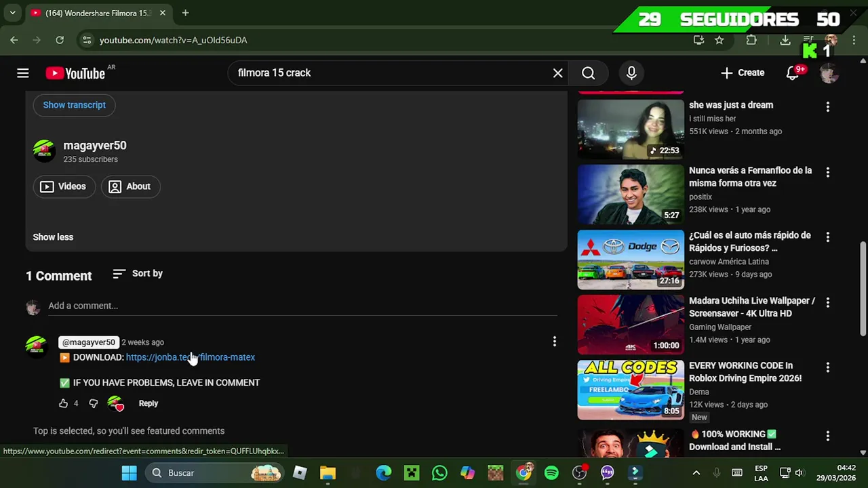Open "she was just a dream" thumbnail

click(x=631, y=129)
